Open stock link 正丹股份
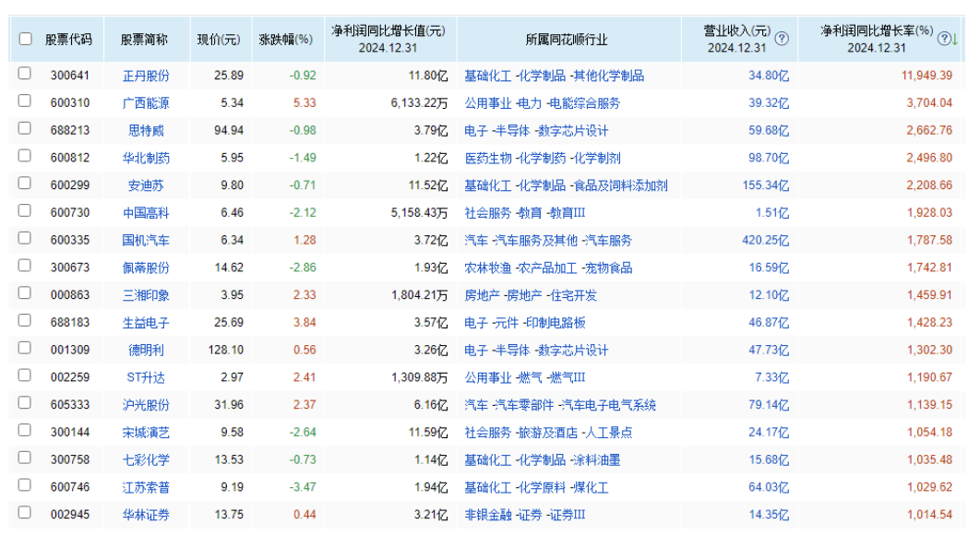The height and width of the screenshot is (548, 980). coord(146,76)
